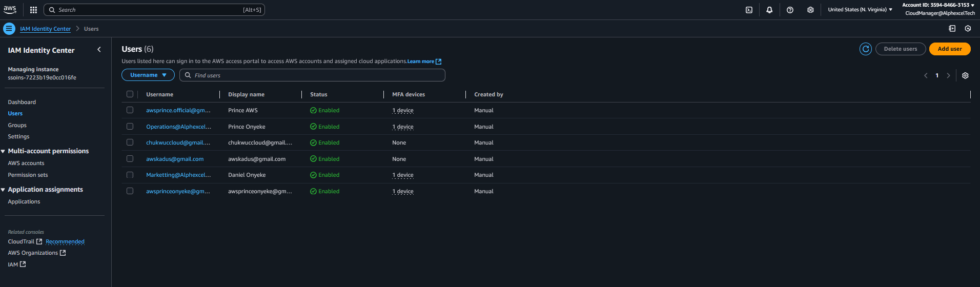980x287 pixels.
Task: Click the AWS Organizations external link icon
Action: point(63,253)
